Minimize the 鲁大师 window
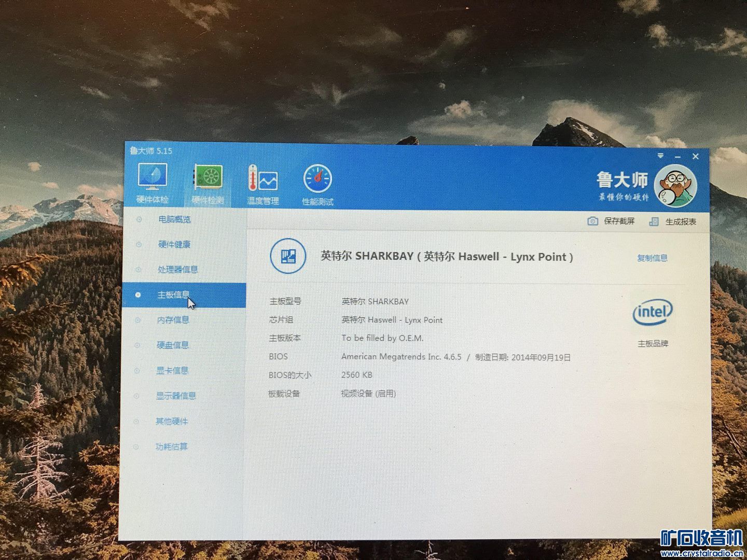The image size is (747, 560). tap(677, 156)
